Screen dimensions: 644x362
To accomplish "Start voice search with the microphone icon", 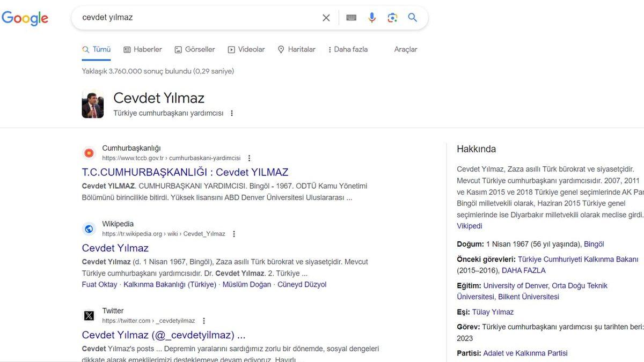I will point(371,17).
